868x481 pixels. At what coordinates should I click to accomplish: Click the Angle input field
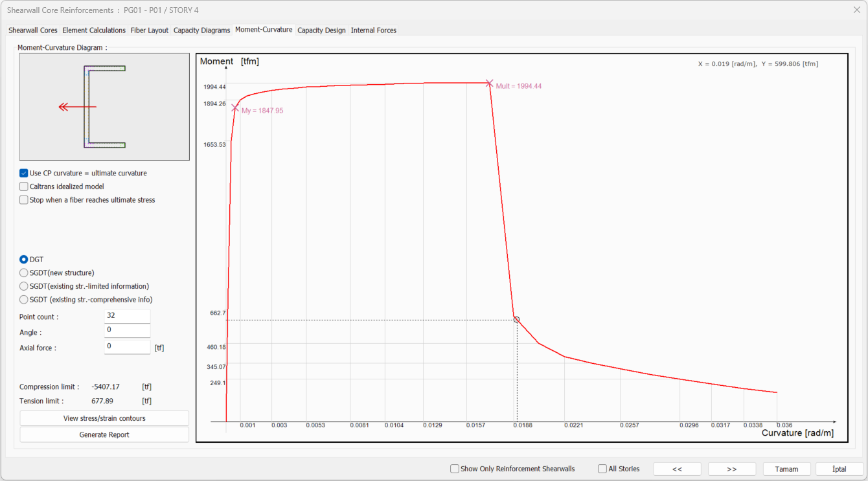[x=127, y=331]
